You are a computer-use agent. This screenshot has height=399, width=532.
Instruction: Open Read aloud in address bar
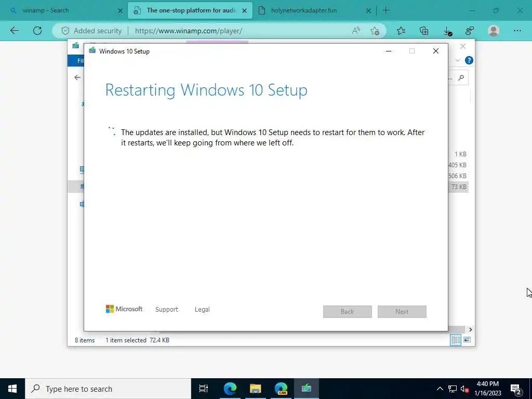point(356,31)
